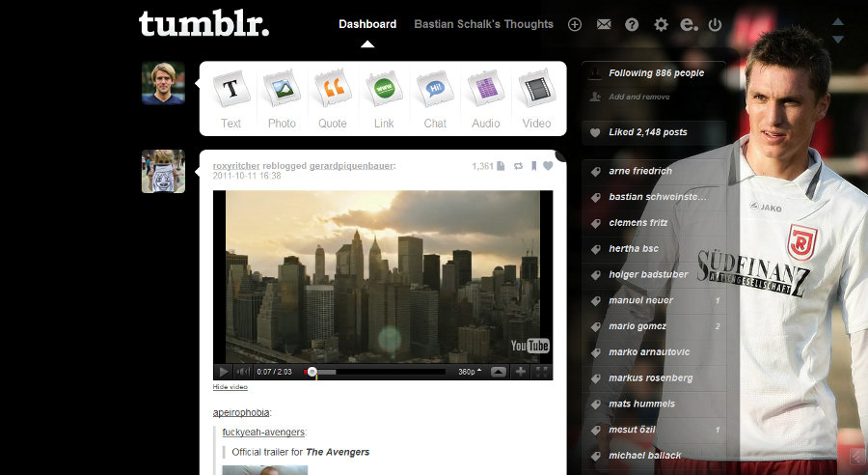Like the post with the heart icon
The width and height of the screenshot is (868, 475).
point(548,166)
